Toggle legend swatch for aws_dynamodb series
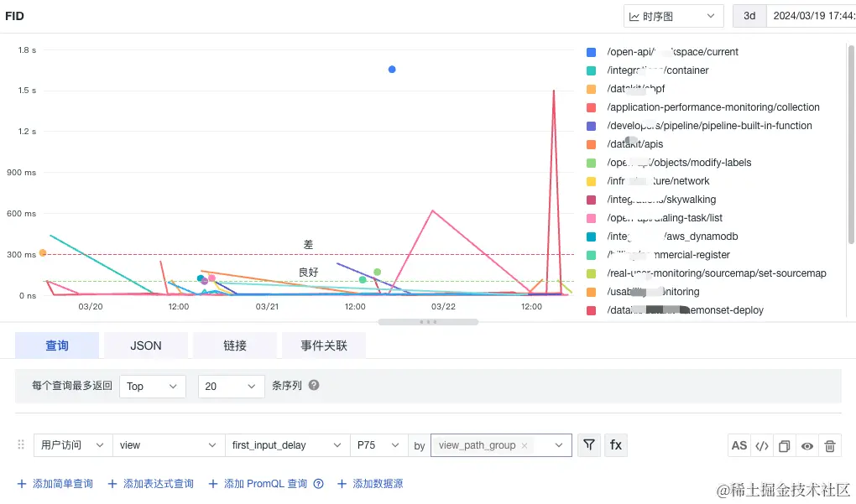The width and height of the screenshot is (856, 504). tap(591, 236)
